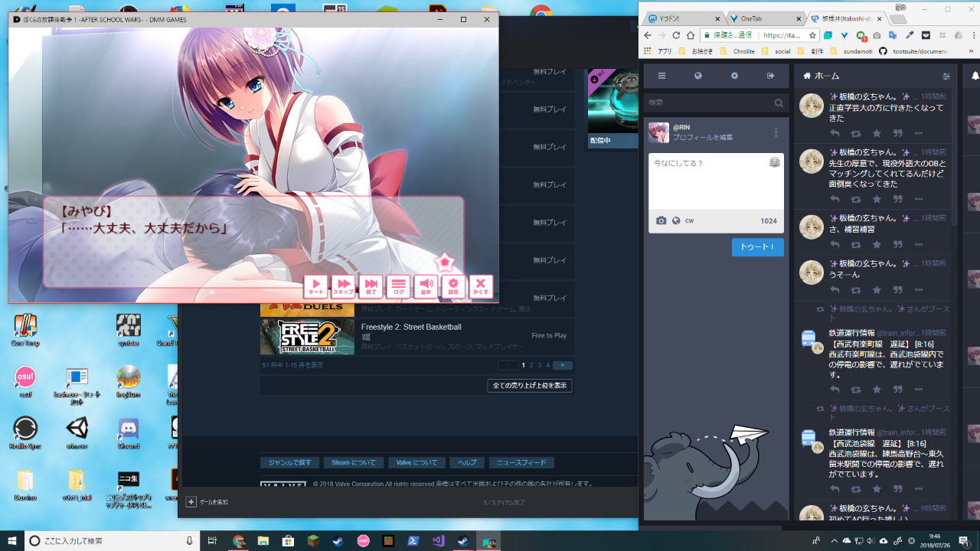
Task: Click the 終了 (end) button in the game
Action: tap(371, 286)
